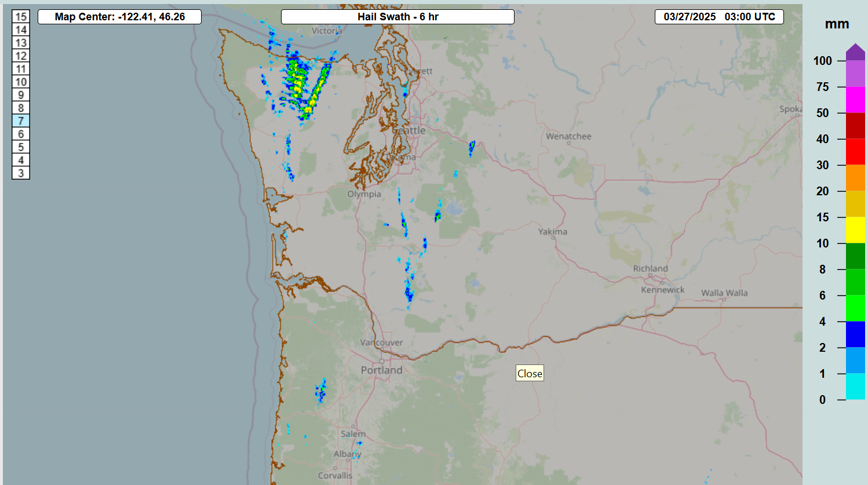Click the yellow 10–15 mm legend swatch

[x=855, y=230]
